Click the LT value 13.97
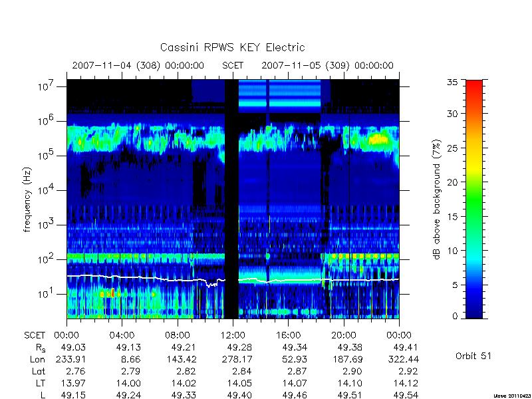532x399 pixels. [73, 383]
